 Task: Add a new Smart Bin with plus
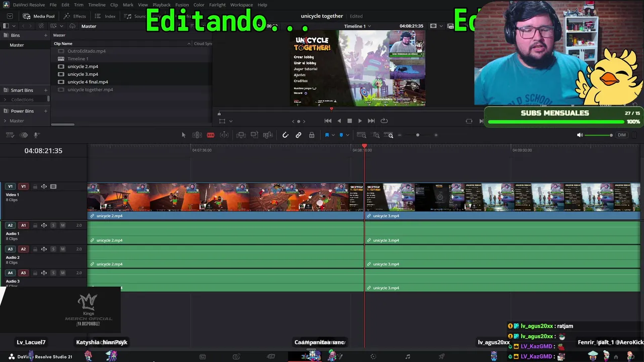click(46, 90)
